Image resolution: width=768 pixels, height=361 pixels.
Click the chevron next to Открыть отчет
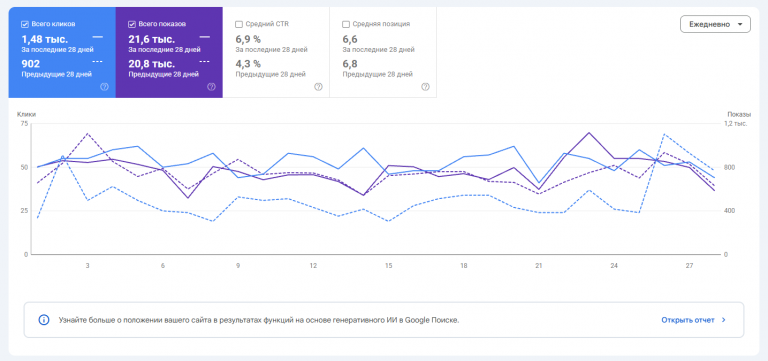click(724, 320)
